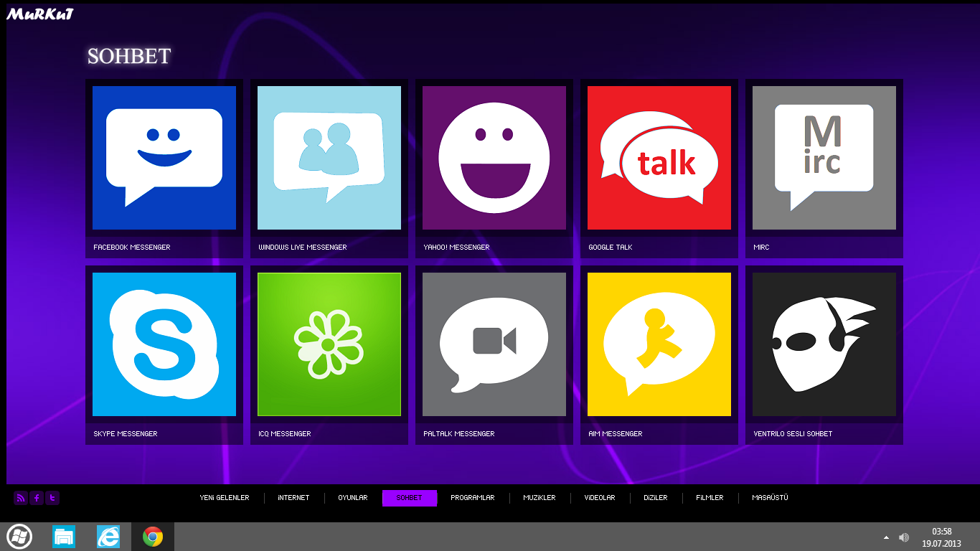Click the volume speaker tray icon
This screenshot has width=980, height=551.
pos(904,537)
